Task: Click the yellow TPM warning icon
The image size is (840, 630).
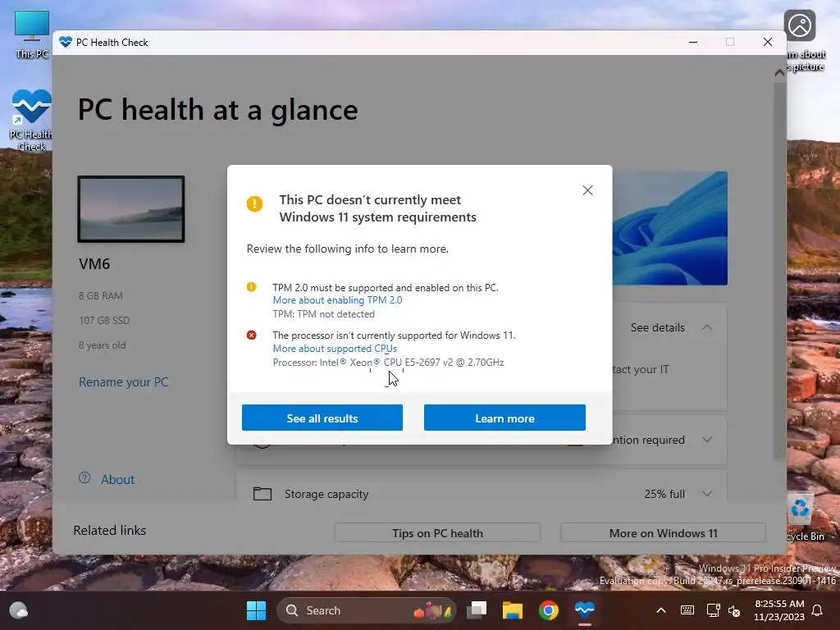Action: (x=251, y=287)
